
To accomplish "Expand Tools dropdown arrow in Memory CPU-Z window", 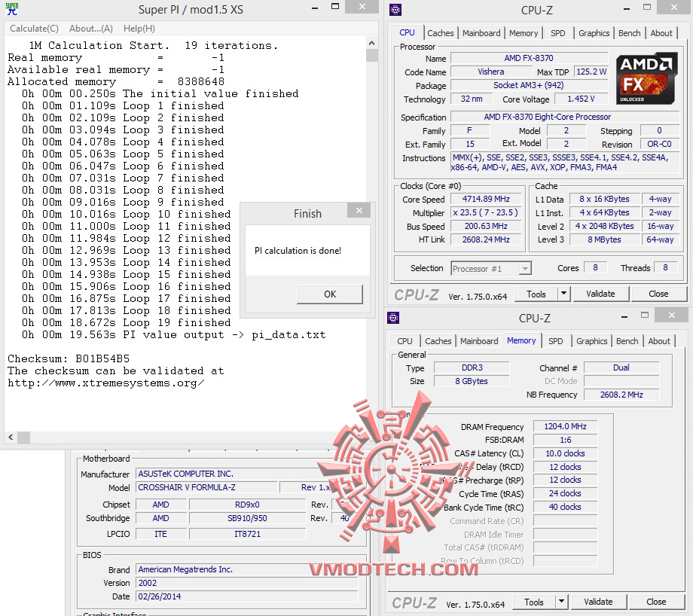I will [562, 602].
